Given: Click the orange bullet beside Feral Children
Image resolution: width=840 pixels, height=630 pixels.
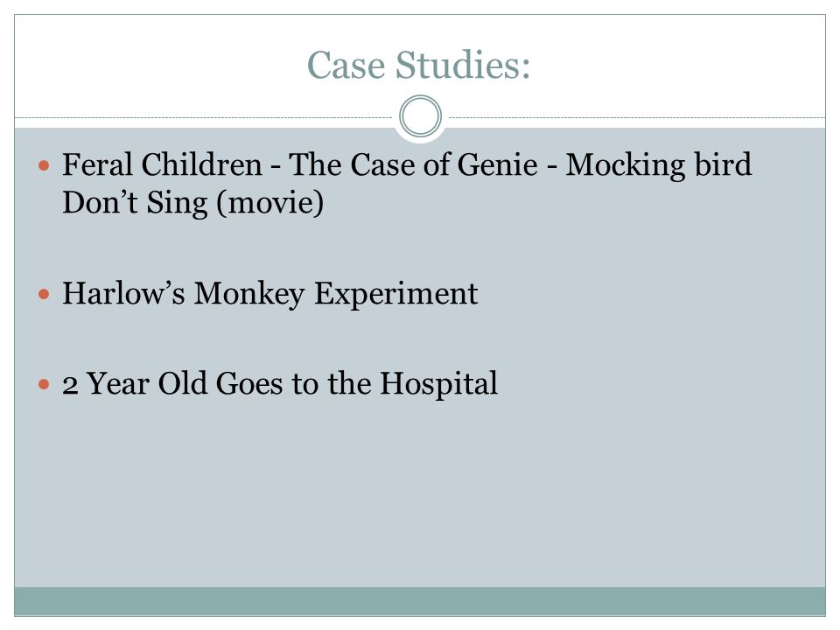Looking at the screenshot, I should (44, 165).
